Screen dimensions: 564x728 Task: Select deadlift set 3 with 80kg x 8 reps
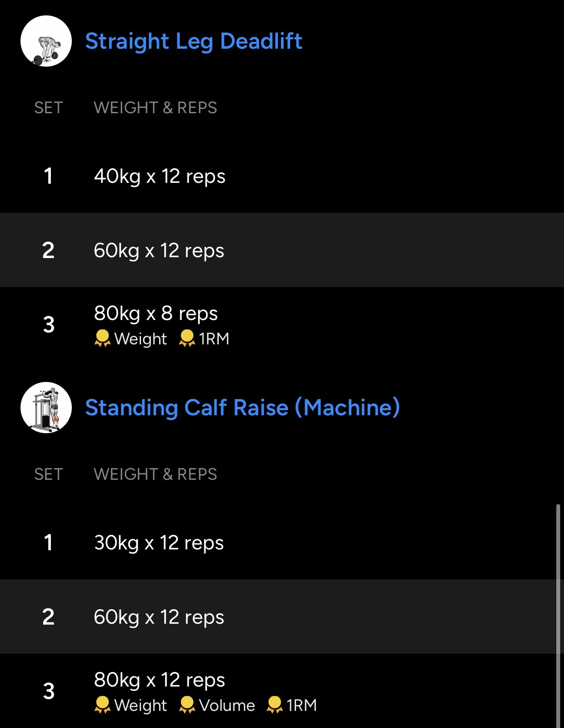(156, 313)
